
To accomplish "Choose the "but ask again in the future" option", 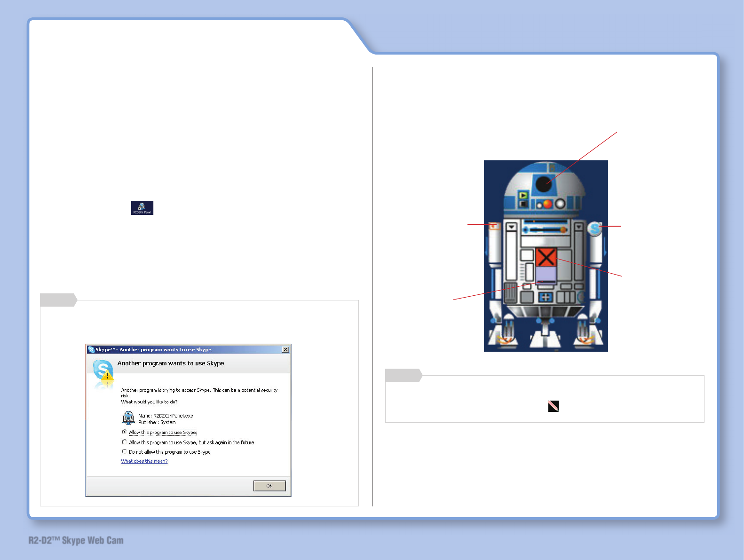I will [124, 442].
